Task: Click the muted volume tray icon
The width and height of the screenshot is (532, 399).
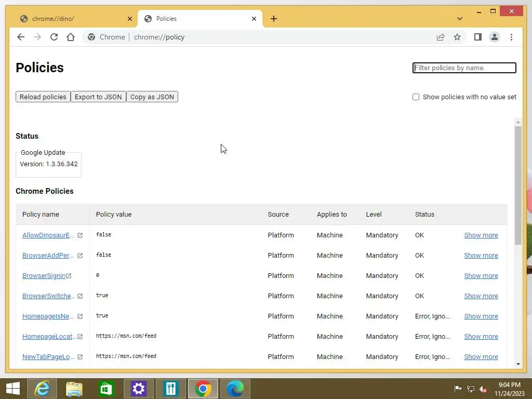Action: coord(484,389)
